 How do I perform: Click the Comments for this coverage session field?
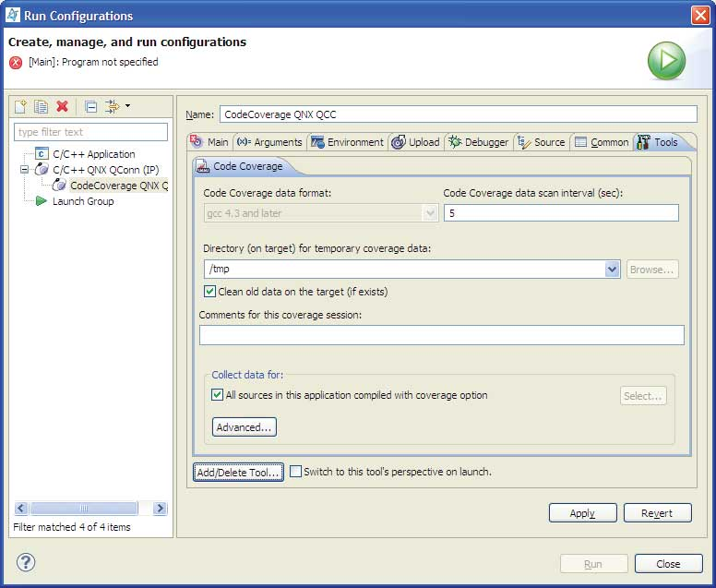441,335
